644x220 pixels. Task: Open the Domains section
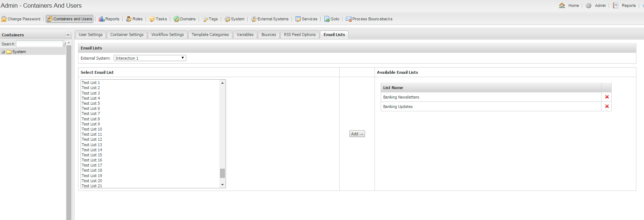point(185,19)
